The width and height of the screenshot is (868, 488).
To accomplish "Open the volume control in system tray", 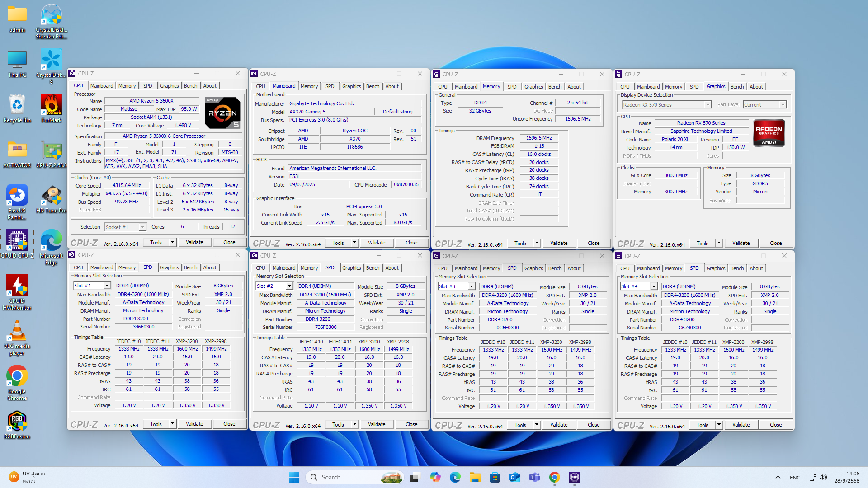I will click(x=823, y=477).
